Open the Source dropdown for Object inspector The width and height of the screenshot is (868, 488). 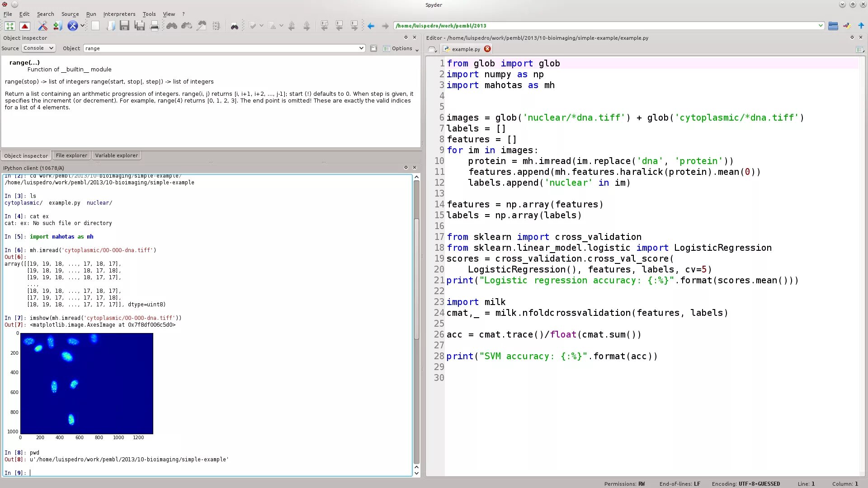click(x=38, y=48)
